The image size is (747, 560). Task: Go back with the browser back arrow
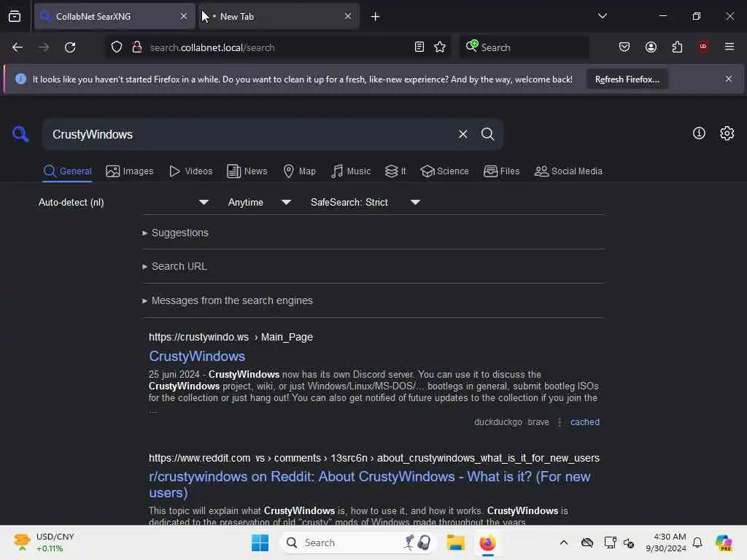(18, 47)
